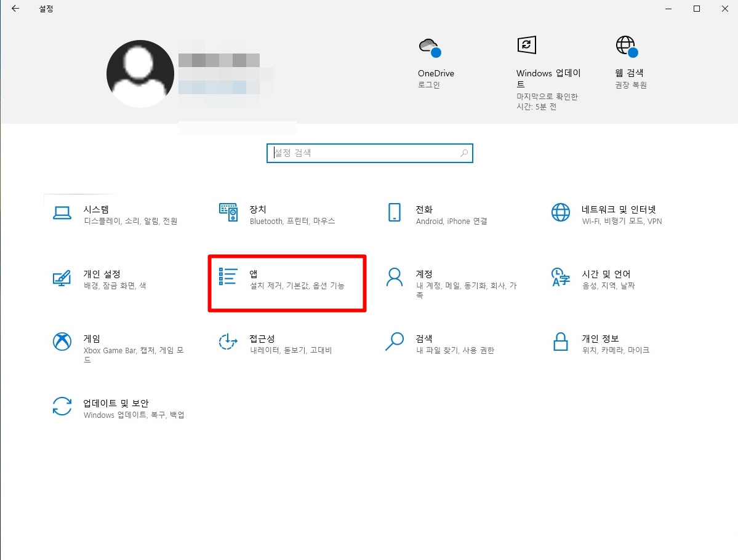
Task: Close the 설정 window
Action: (x=725, y=9)
